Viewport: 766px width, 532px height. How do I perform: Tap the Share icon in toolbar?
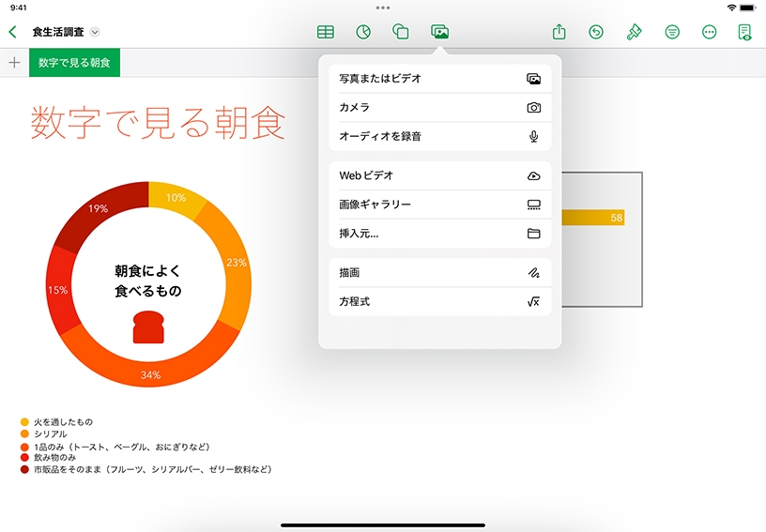point(559,32)
